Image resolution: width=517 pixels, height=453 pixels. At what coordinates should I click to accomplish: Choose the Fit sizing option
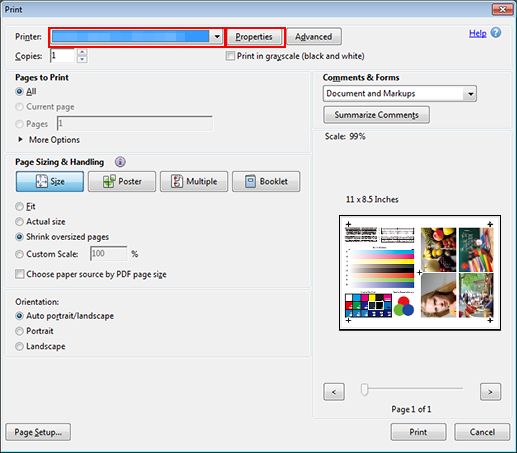coord(19,207)
